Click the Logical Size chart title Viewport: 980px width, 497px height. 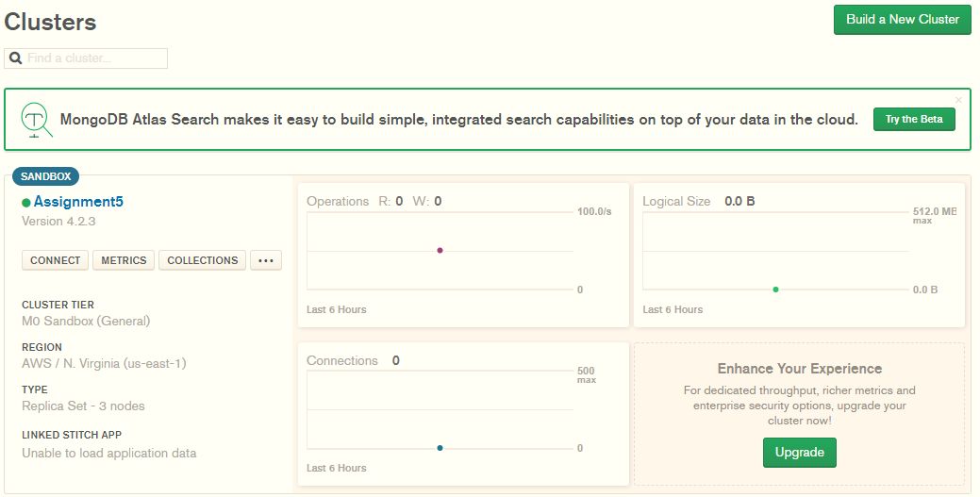(x=676, y=201)
